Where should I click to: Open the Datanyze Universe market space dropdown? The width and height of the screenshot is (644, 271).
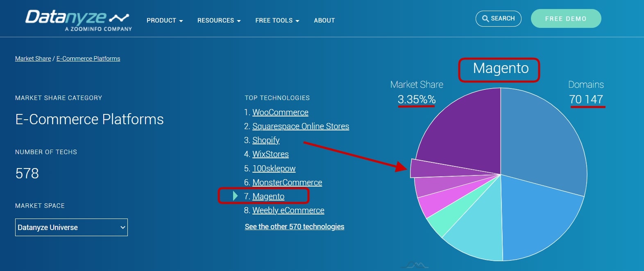(71, 227)
